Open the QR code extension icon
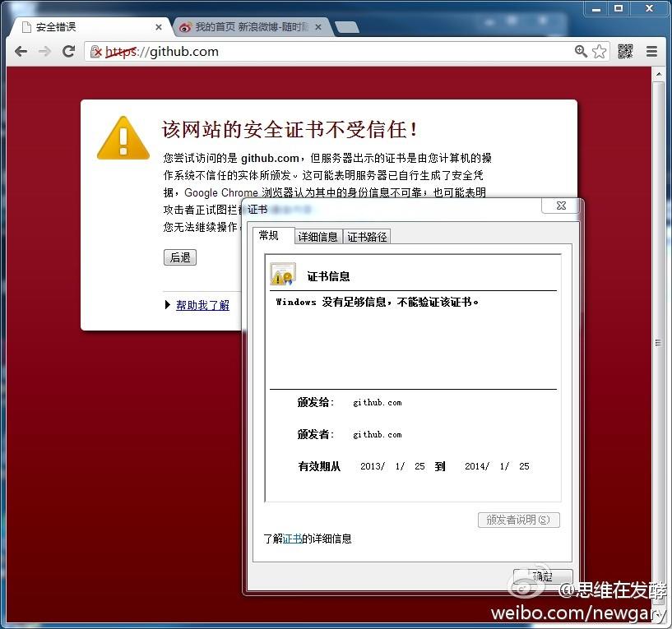Image resolution: width=672 pixels, height=629 pixels. tap(625, 51)
